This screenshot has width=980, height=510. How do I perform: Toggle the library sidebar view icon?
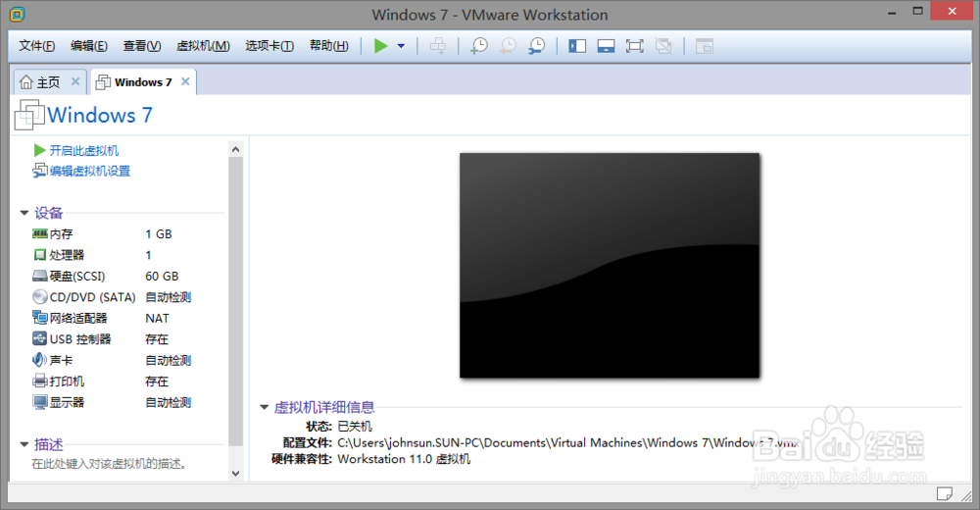point(577,46)
